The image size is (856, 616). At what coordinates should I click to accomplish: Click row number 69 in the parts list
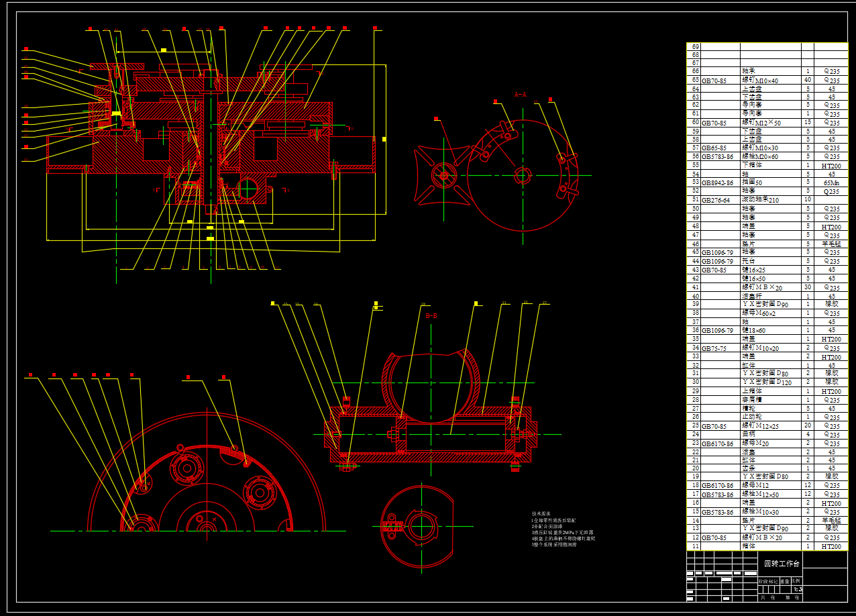point(695,46)
